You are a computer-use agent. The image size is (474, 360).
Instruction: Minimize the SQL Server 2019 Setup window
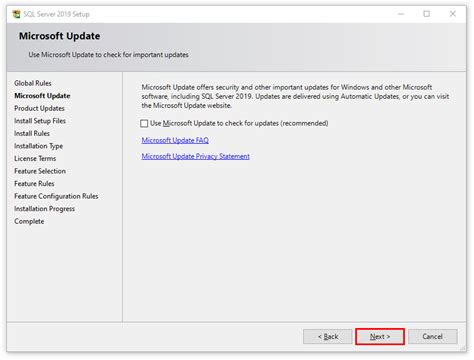coord(401,14)
